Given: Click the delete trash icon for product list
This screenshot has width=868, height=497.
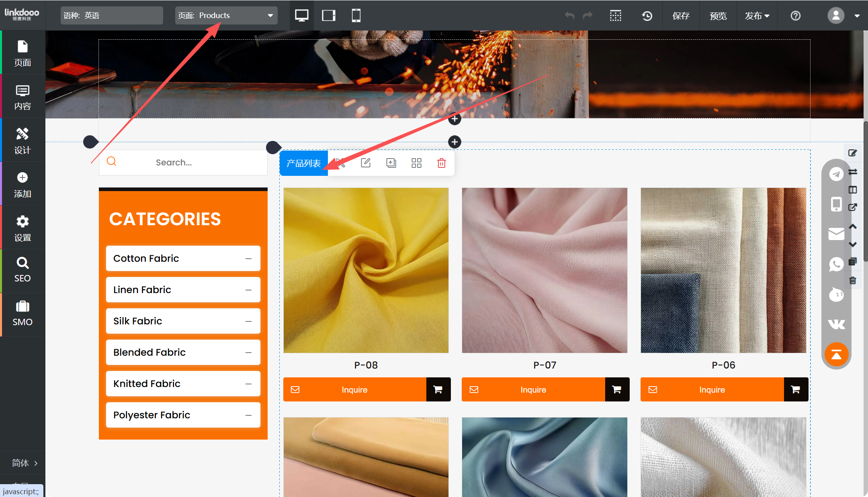Looking at the screenshot, I should click(x=441, y=163).
